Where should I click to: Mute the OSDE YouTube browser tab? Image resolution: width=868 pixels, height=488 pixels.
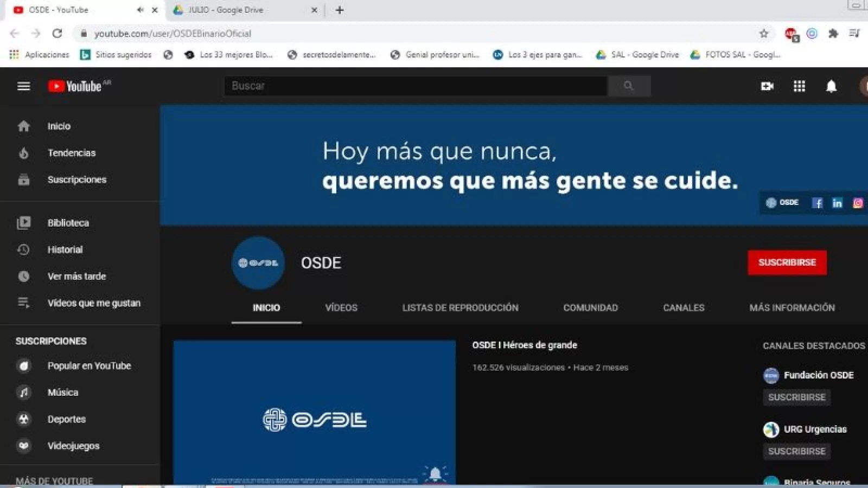pyautogui.click(x=140, y=10)
